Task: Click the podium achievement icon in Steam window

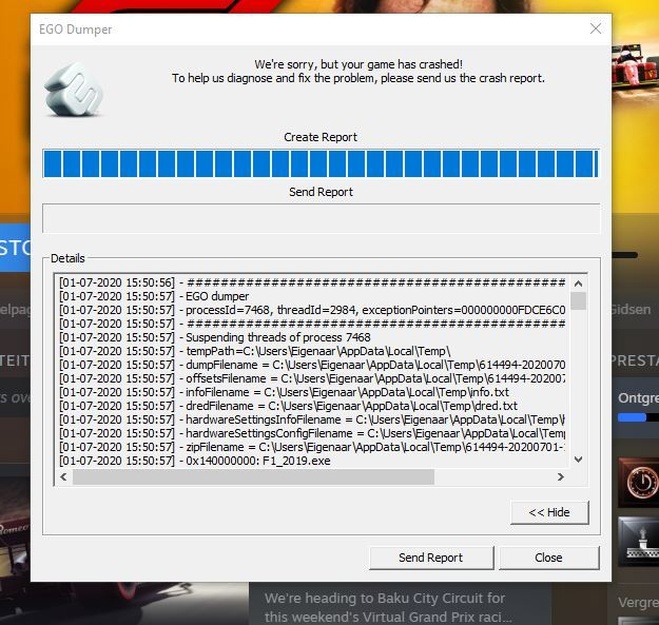Action: [x=641, y=541]
